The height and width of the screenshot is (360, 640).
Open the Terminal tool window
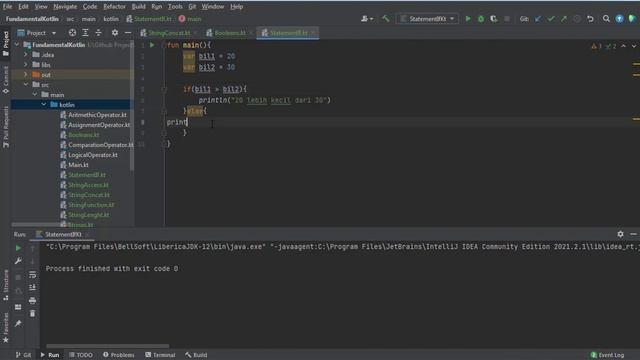(x=160, y=355)
